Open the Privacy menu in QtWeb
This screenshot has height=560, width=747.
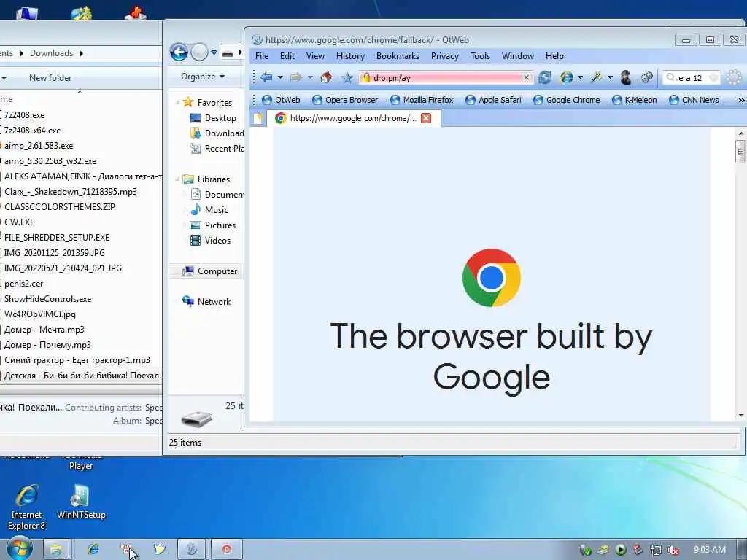[444, 56]
